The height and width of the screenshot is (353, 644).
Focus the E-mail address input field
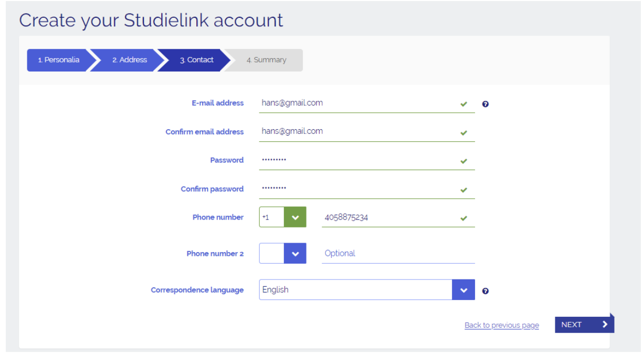pyautogui.click(x=357, y=103)
